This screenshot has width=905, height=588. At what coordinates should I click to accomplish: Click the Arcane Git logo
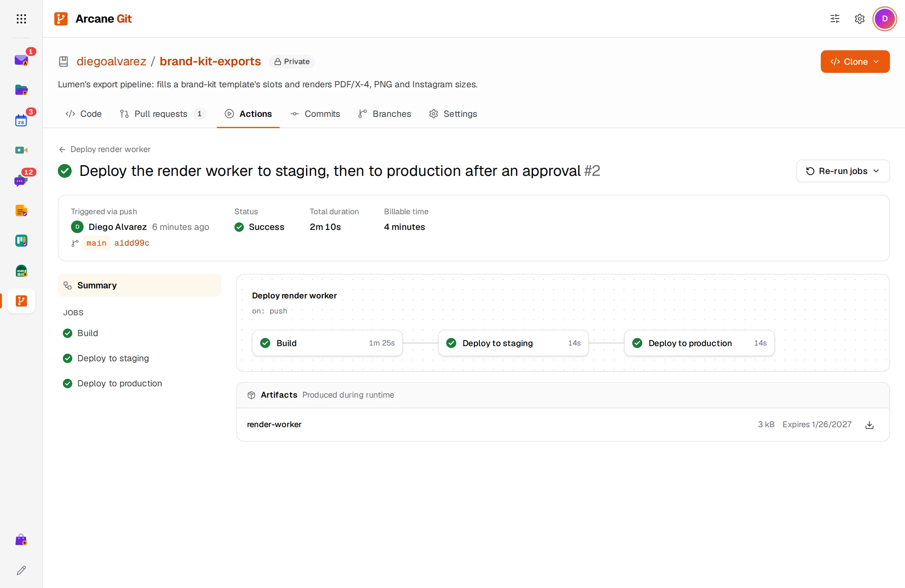pos(93,19)
